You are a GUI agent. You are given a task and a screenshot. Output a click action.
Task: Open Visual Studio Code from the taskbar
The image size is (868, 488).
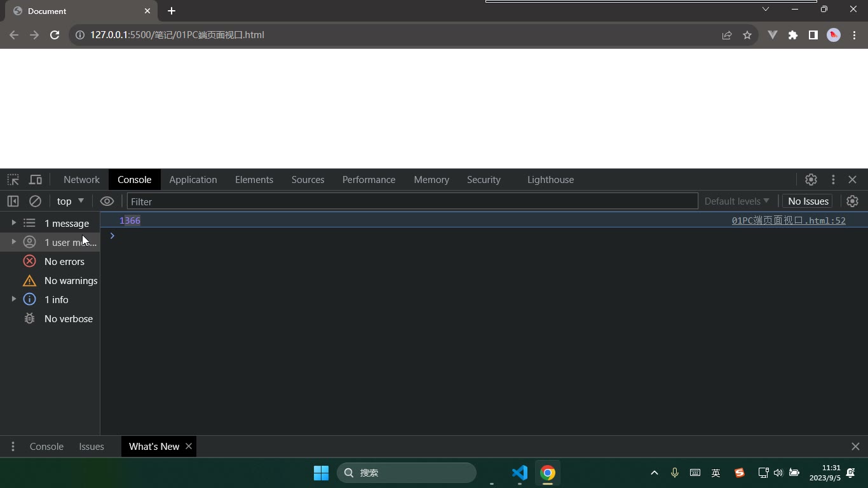click(520, 473)
